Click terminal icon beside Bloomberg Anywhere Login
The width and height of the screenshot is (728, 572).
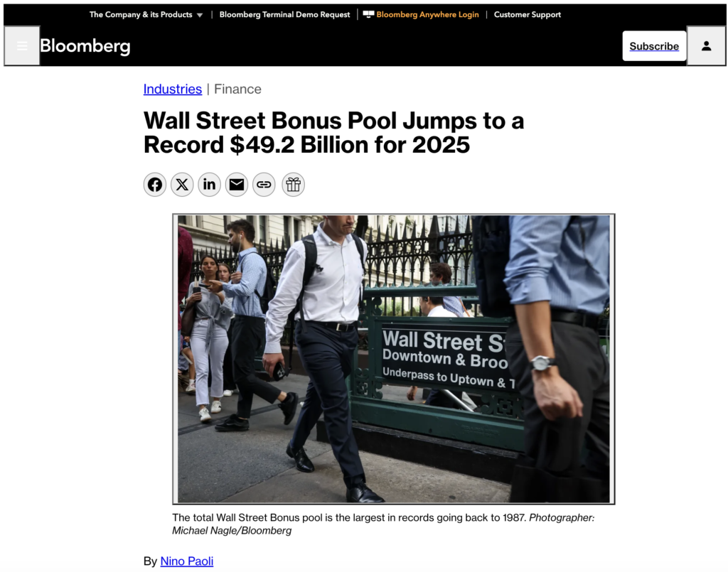[368, 14]
